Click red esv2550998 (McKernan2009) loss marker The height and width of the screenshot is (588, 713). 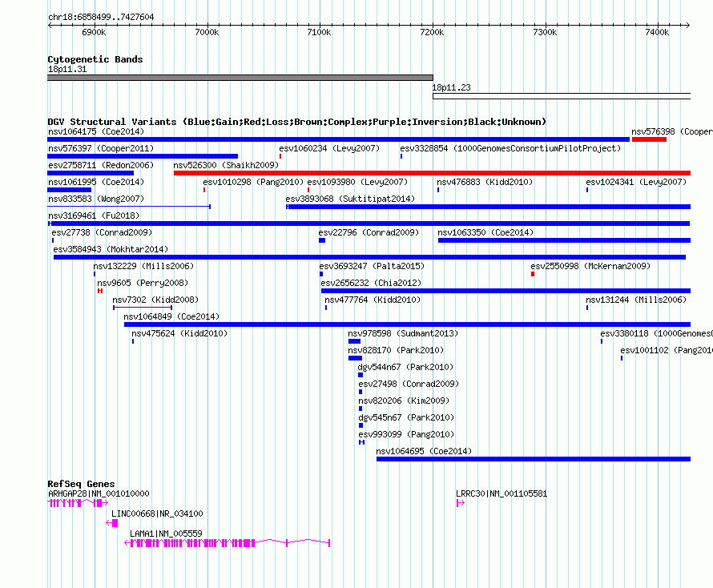pos(533,274)
